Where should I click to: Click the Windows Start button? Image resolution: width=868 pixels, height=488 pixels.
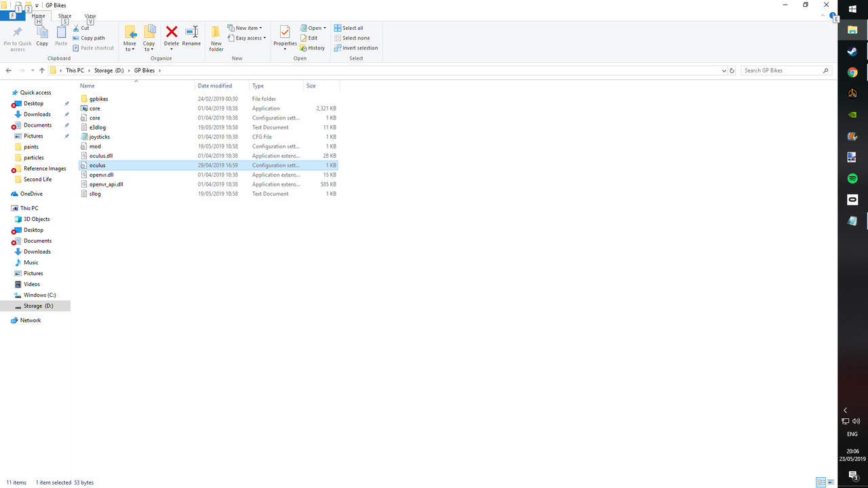[x=852, y=9]
